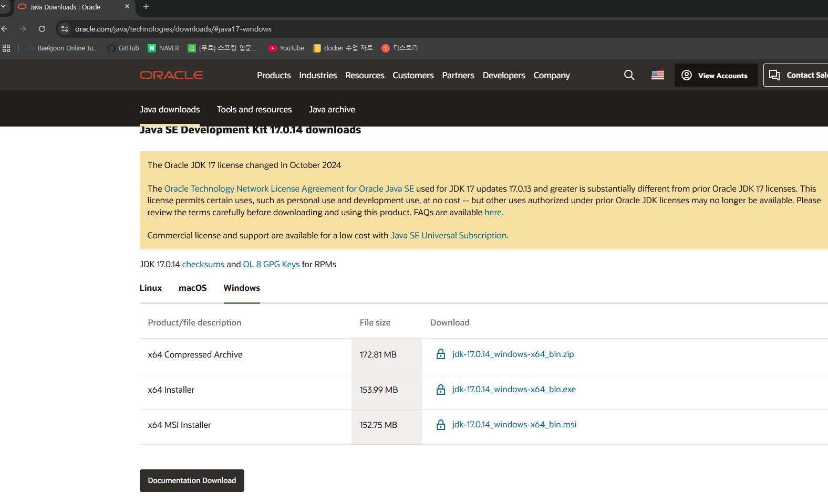The width and height of the screenshot is (828, 504).
Task: Open the Developers menu
Action: click(x=504, y=75)
